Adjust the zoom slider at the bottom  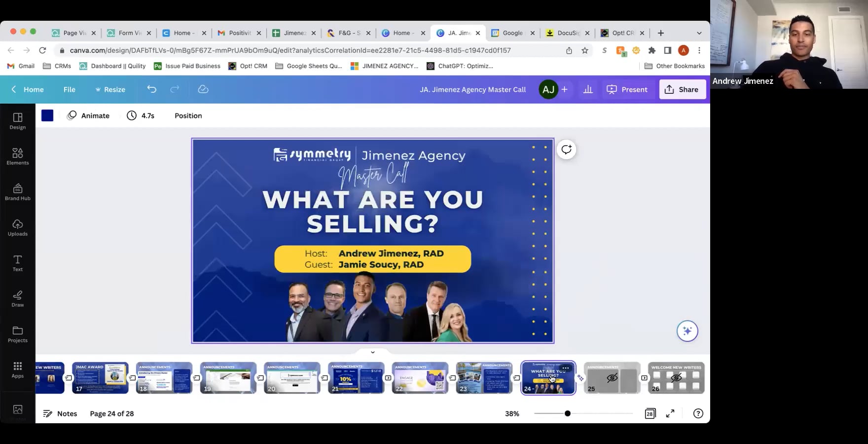point(567,413)
